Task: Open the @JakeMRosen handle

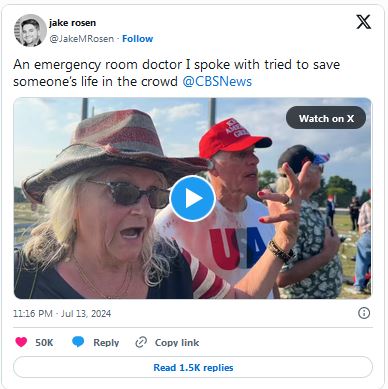Action: [x=81, y=39]
